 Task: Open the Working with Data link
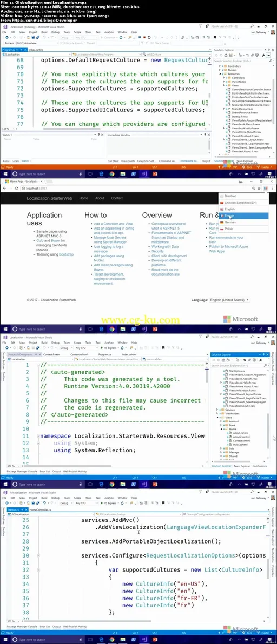pos(165,246)
